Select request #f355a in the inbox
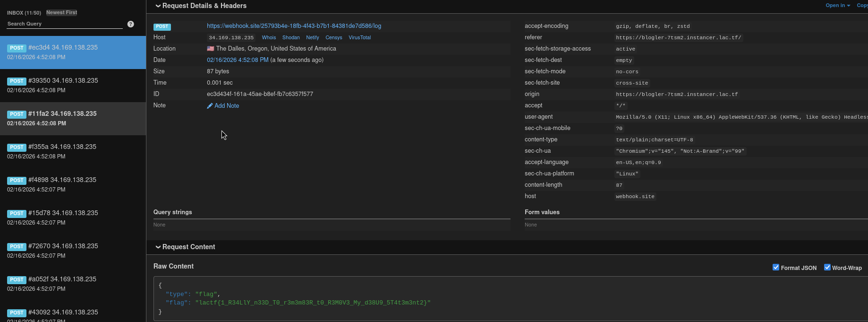The width and height of the screenshot is (868, 322). click(73, 152)
